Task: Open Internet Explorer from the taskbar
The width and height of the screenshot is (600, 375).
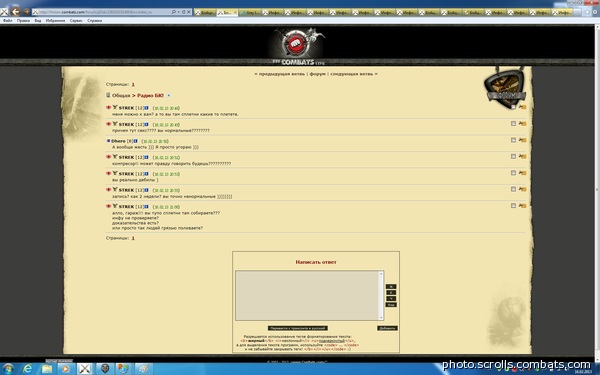Action: point(28,369)
